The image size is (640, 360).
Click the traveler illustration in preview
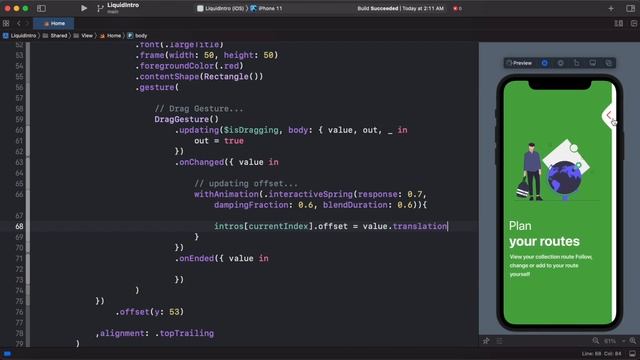coord(531,171)
